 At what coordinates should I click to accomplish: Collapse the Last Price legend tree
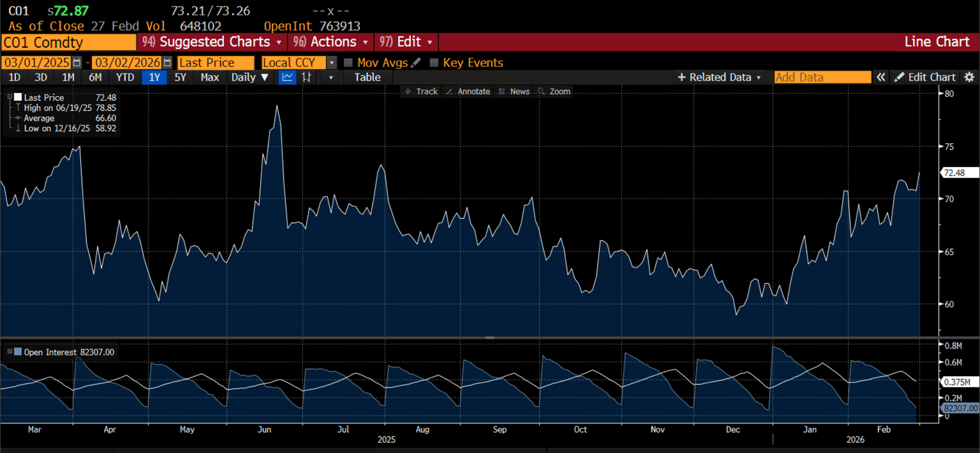(x=10, y=98)
